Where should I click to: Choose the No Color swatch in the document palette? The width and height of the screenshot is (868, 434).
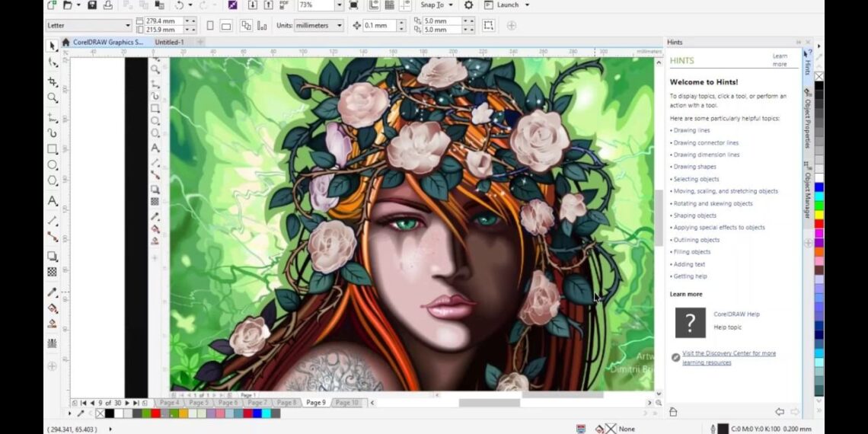[101, 413]
